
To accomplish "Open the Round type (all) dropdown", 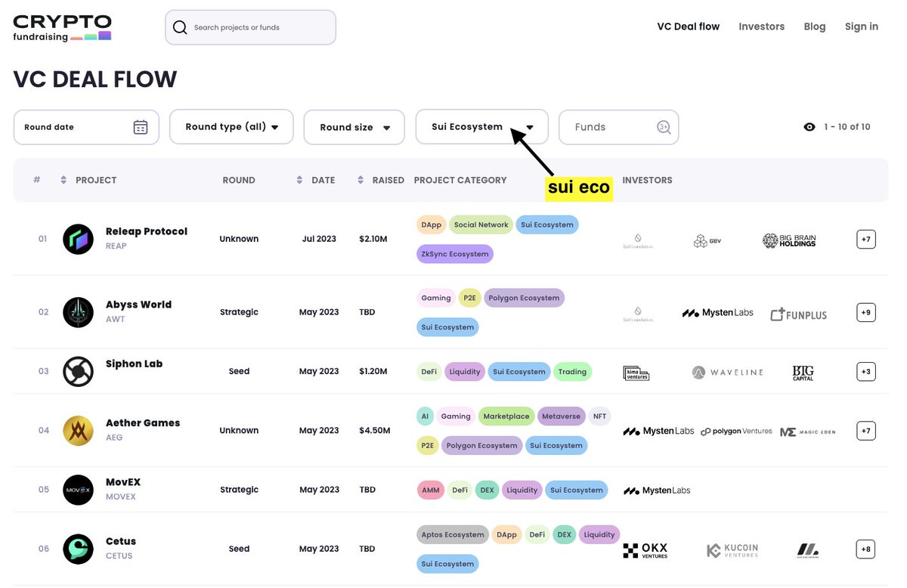I will pyautogui.click(x=231, y=127).
